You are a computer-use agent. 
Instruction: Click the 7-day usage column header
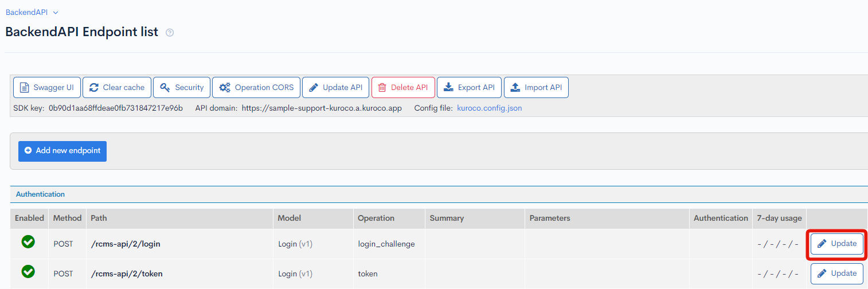[779, 218]
